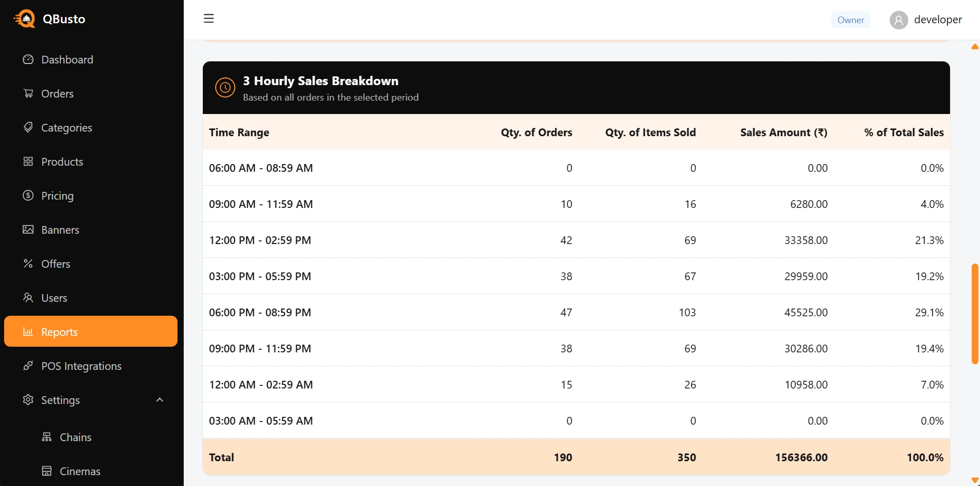Click the POS Integrations plug icon
The height and width of the screenshot is (486, 980).
click(x=28, y=366)
